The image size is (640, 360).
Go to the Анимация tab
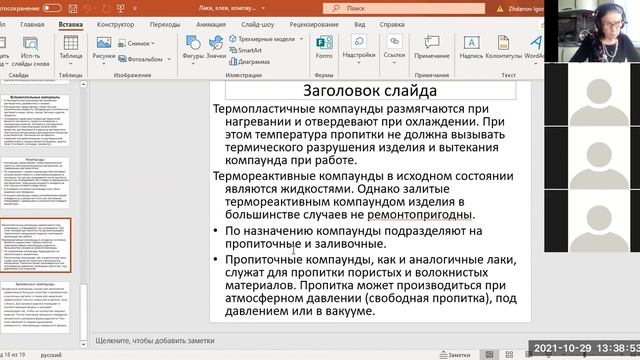click(211, 24)
